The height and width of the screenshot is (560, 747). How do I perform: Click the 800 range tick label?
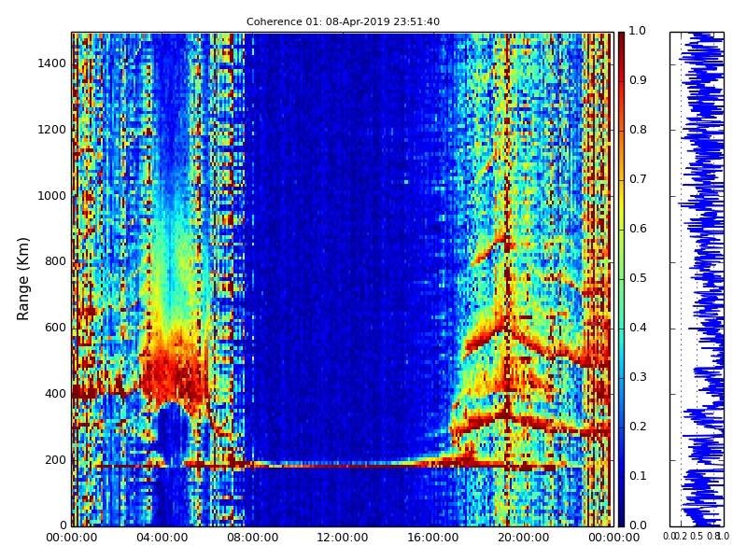tap(56, 261)
